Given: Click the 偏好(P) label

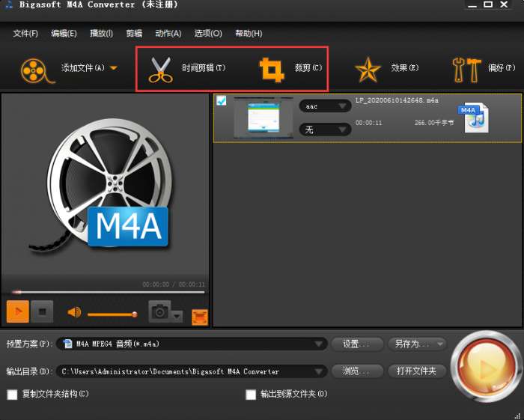Looking at the screenshot, I should pyautogui.click(x=502, y=68).
